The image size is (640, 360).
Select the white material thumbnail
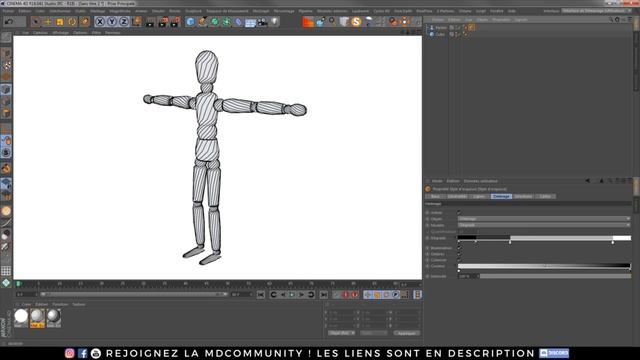(x=21, y=318)
